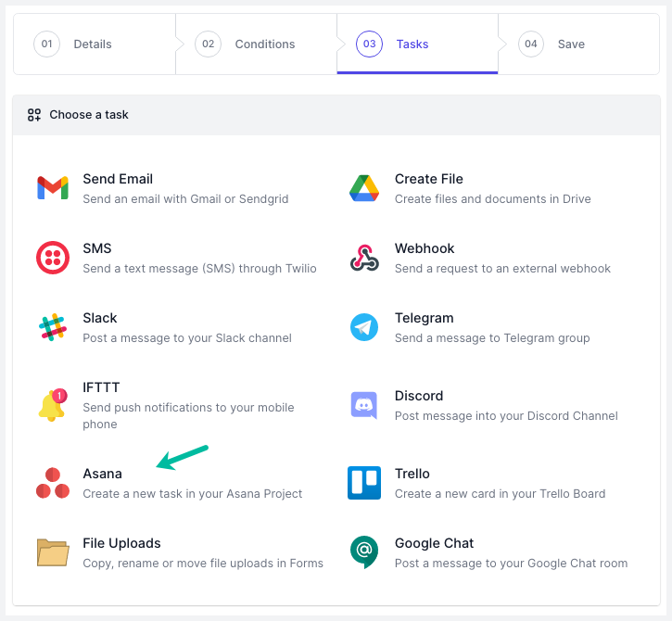Click the 02 step number circle
672x621 pixels.
pyautogui.click(x=208, y=44)
